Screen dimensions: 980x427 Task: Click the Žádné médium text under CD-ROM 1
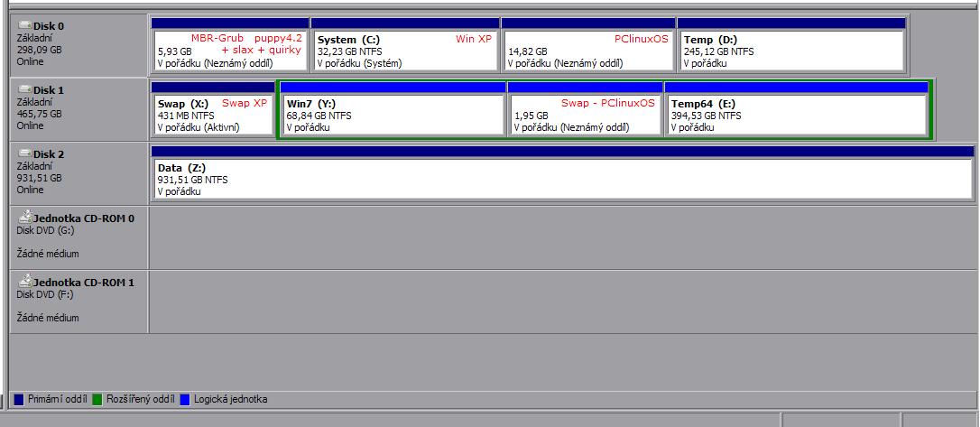(48, 318)
